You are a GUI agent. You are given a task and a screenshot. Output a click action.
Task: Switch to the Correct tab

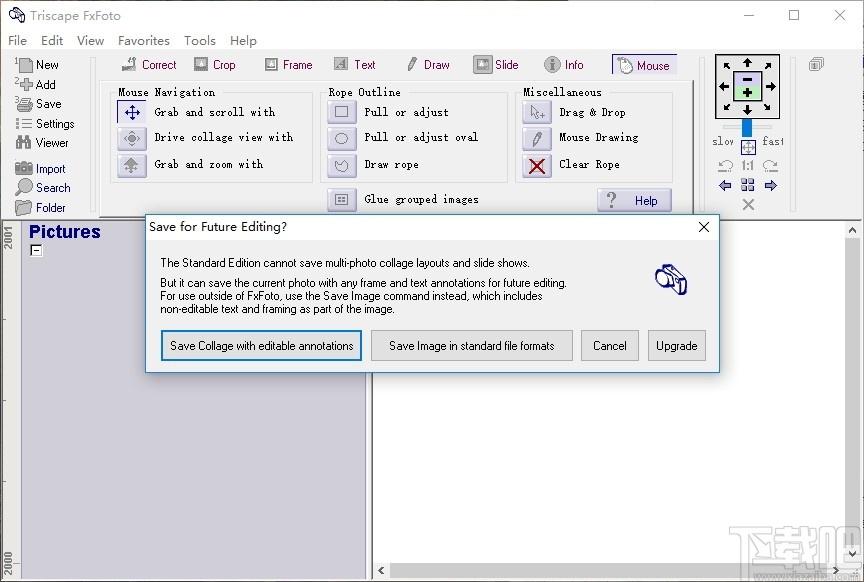149,64
